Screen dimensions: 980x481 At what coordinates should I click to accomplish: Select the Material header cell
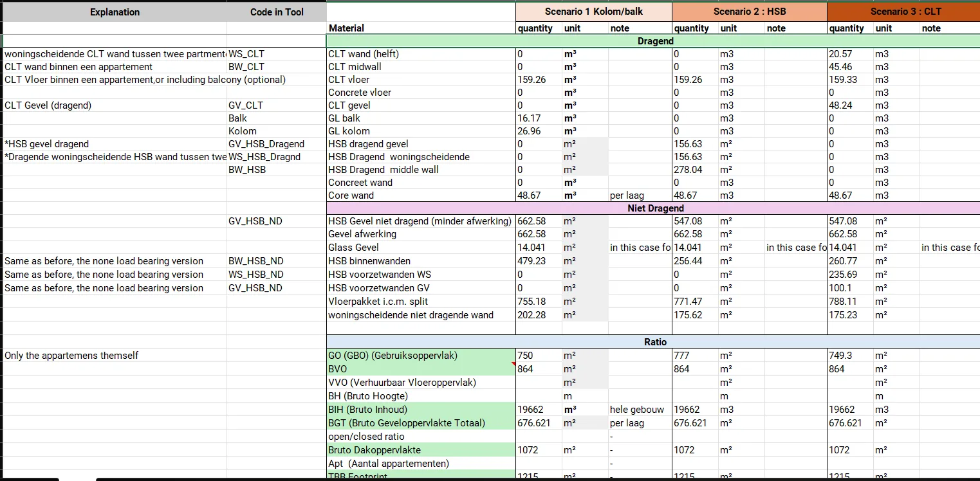pyautogui.click(x=421, y=28)
